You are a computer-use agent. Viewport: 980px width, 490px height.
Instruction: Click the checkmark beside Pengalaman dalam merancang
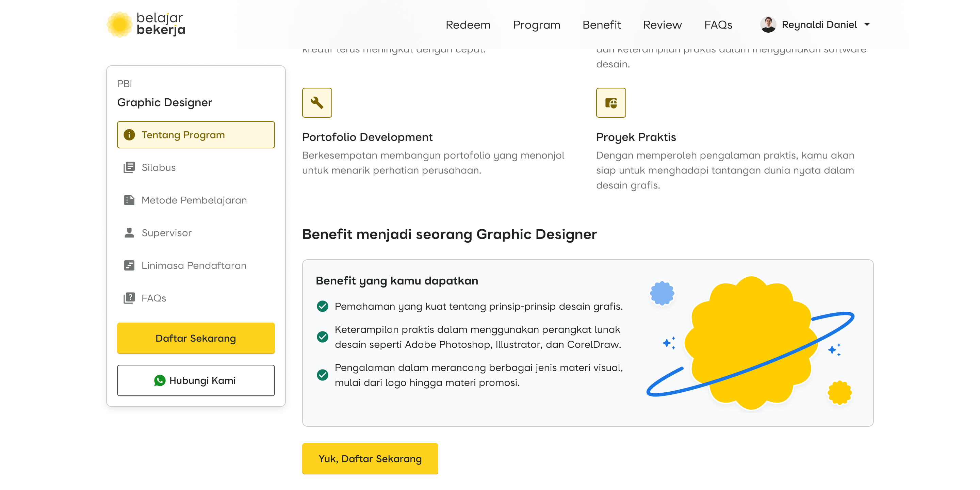[322, 375]
